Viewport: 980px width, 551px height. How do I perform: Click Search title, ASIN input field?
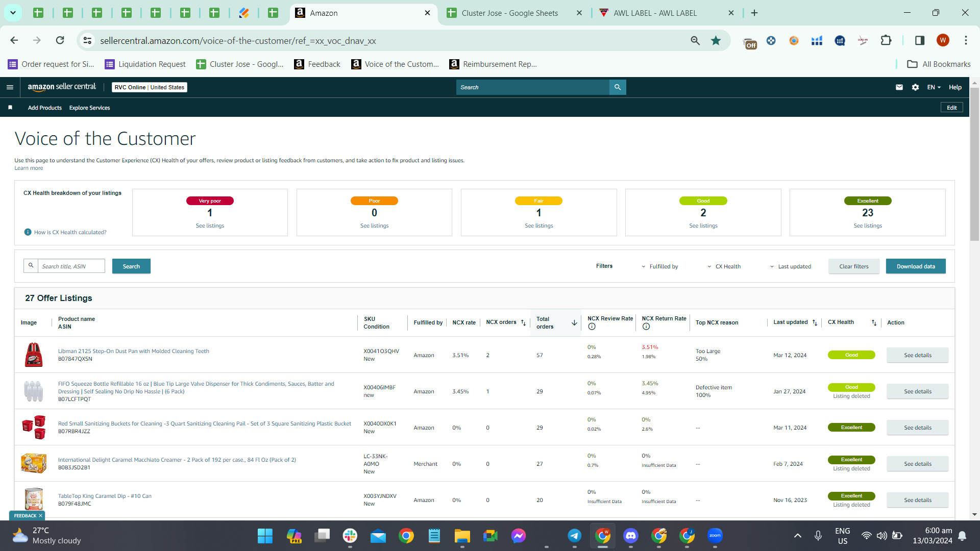click(71, 266)
